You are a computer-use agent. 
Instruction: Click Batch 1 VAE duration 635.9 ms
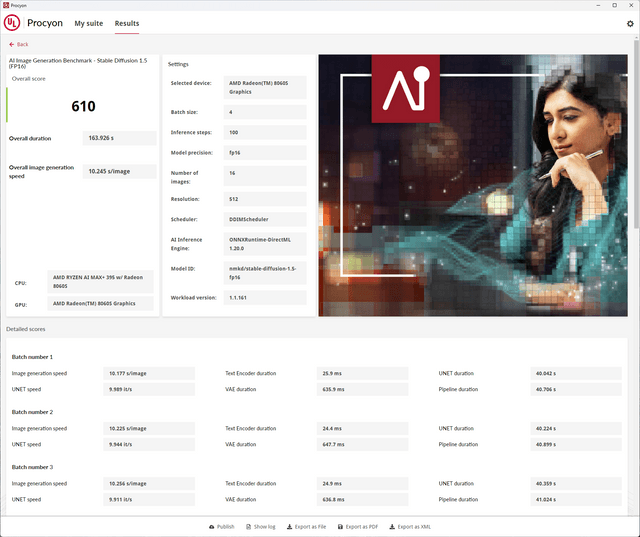362,389
